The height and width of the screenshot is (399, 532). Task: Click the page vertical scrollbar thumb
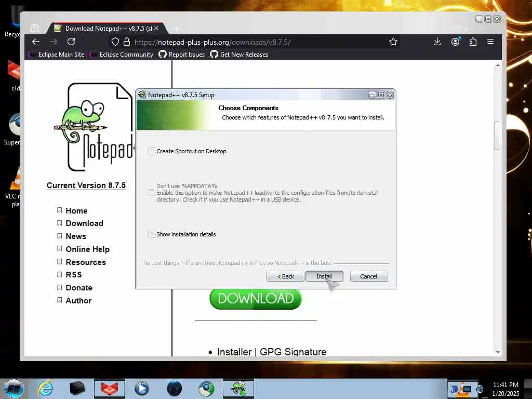pyautogui.click(x=497, y=135)
